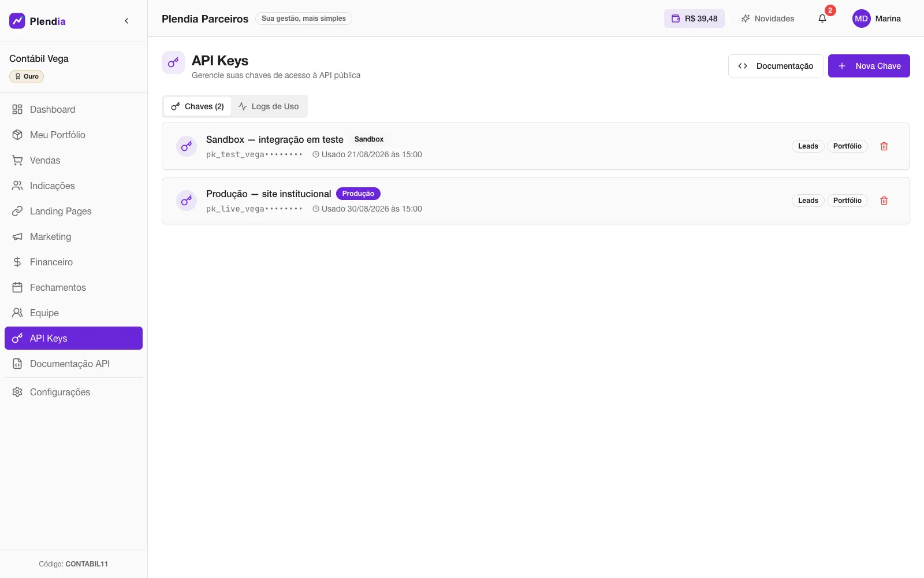This screenshot has height=578, width=924.
Task: Click the Documentação button
Action: click(776, 66)
